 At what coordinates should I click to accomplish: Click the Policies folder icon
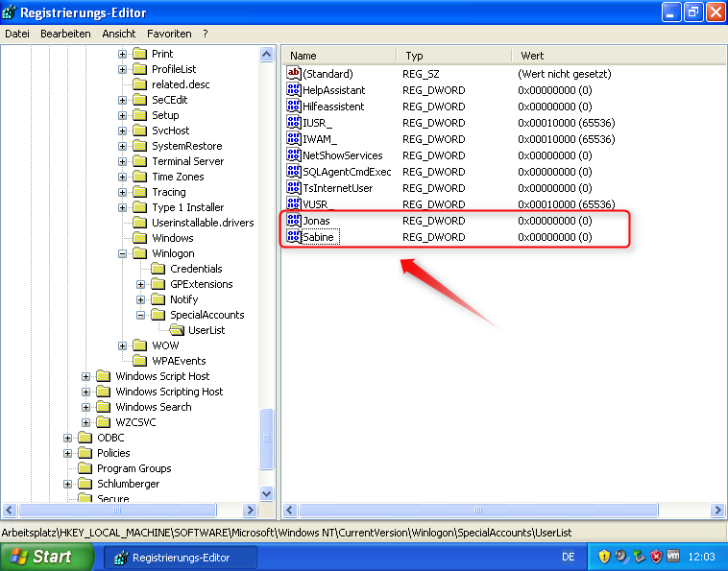pos(85,453)
